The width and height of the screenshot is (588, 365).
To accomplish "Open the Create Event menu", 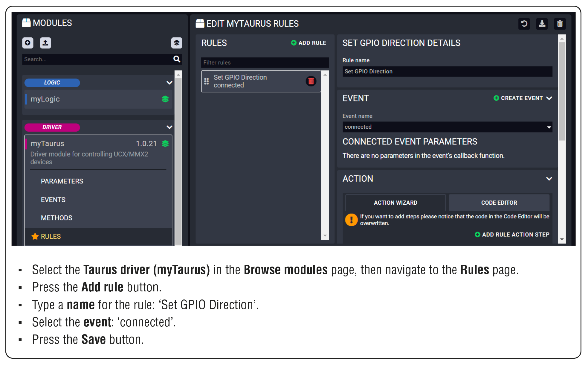I will [522, 98].
